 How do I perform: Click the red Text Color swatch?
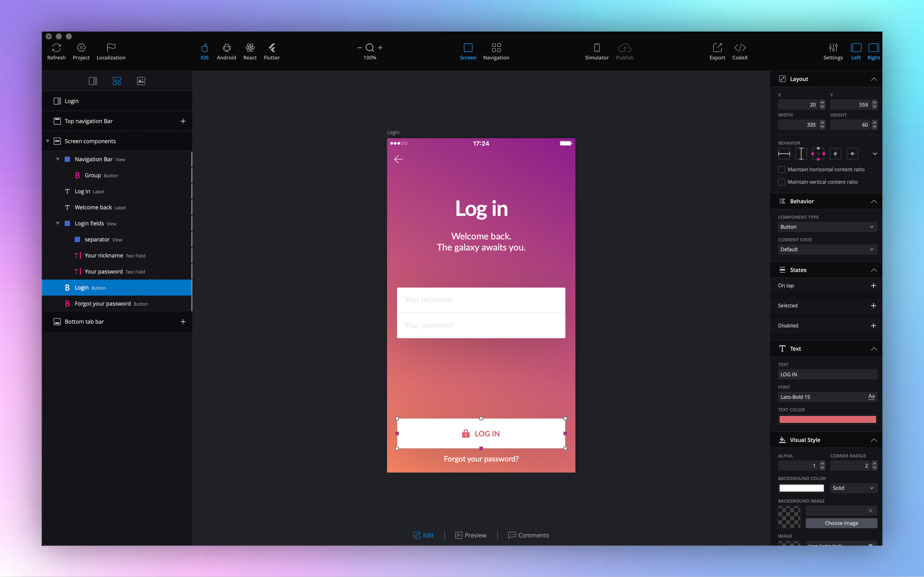point(827,420)
